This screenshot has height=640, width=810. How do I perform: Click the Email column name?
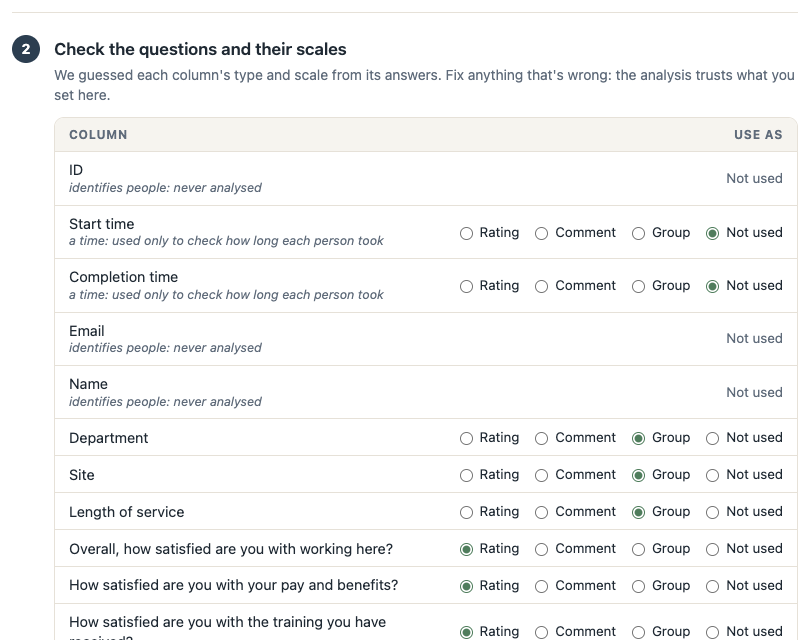tap(87, 331)
